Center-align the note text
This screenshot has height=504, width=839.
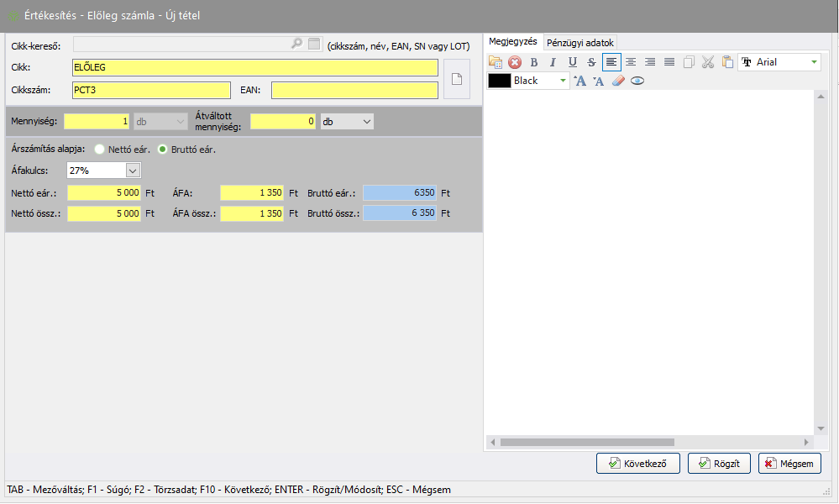click(x=631, y=62)
